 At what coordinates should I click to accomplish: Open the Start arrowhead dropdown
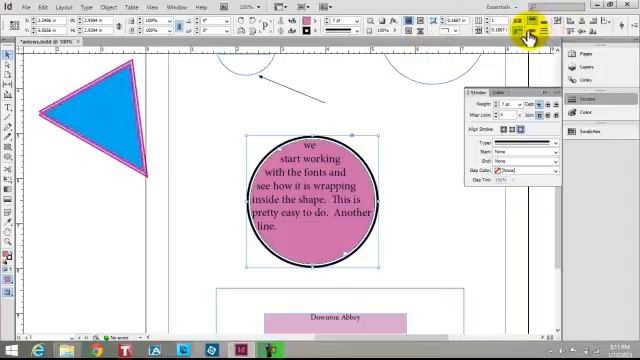coord(556,152)
